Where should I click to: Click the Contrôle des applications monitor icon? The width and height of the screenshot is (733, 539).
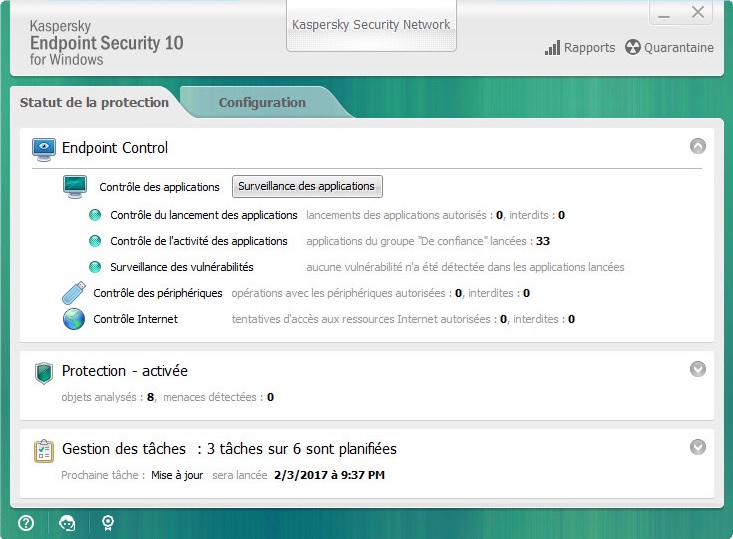click(x=75, y=187)
